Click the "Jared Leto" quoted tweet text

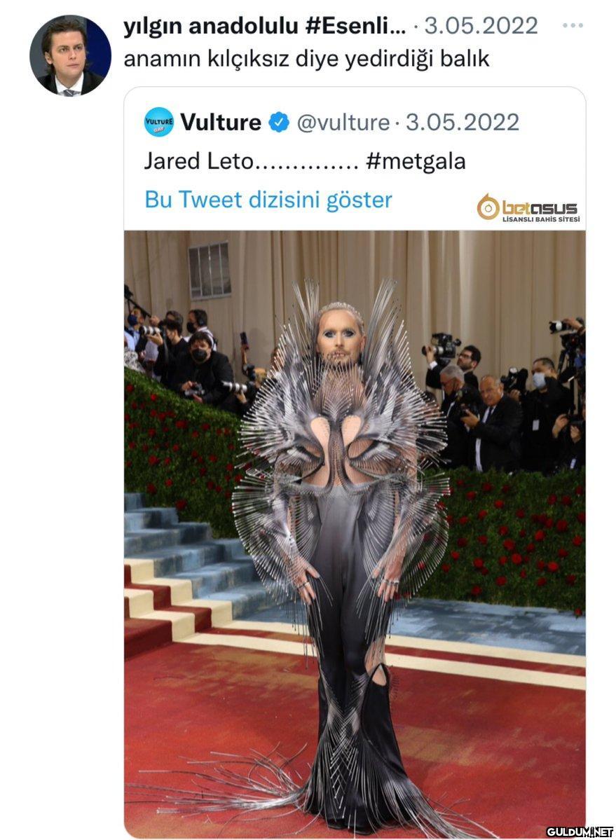[197, 161]
